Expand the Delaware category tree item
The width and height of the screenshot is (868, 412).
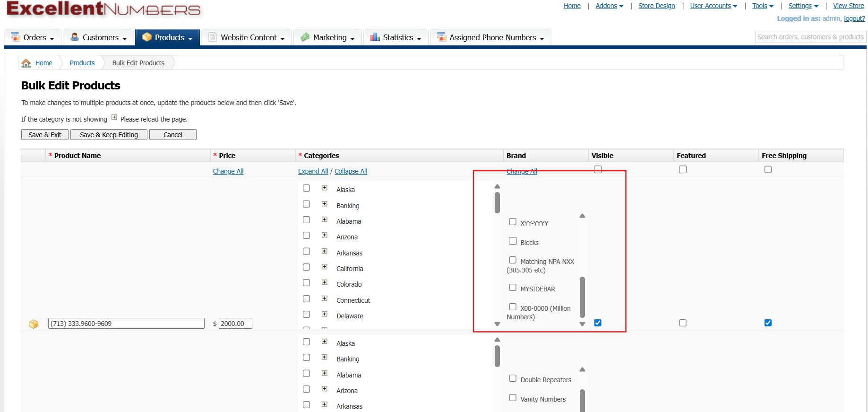pos(325,314)
